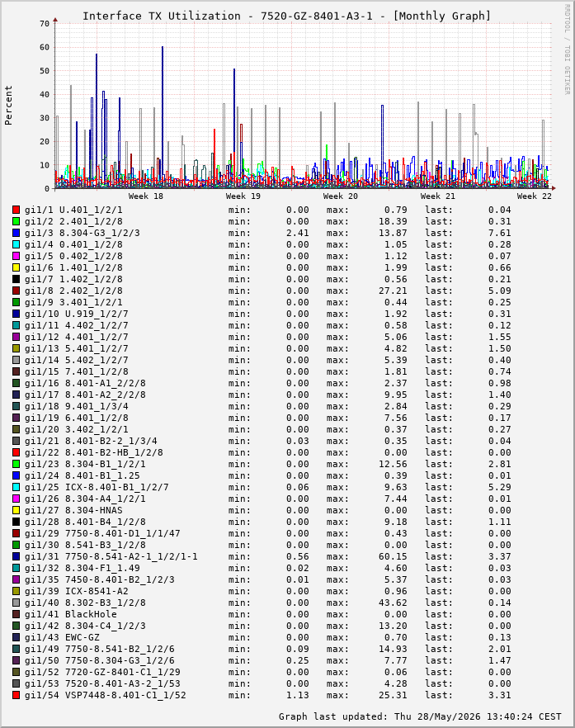Screen dimensions: 575x728
Task: Click the max value 18.39 for gi1/2
Action: 393,222
